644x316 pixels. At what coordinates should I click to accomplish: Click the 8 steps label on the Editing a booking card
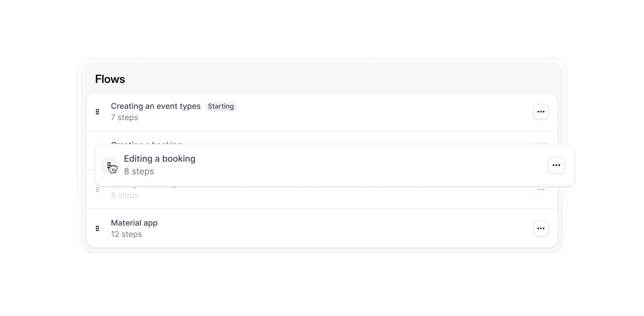point(139,171)
